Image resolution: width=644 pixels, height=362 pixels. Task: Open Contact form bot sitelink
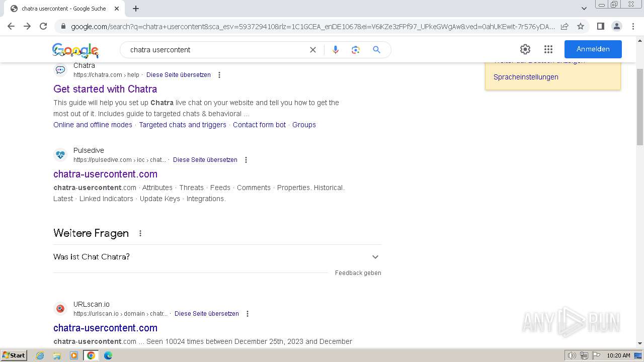tap(259, 125)
